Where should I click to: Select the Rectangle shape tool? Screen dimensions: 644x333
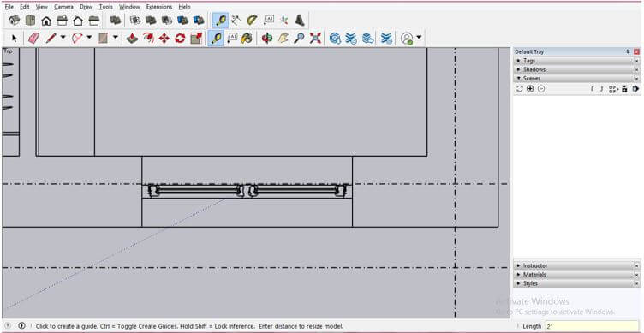pyautogui.click(x=103, y=39)
